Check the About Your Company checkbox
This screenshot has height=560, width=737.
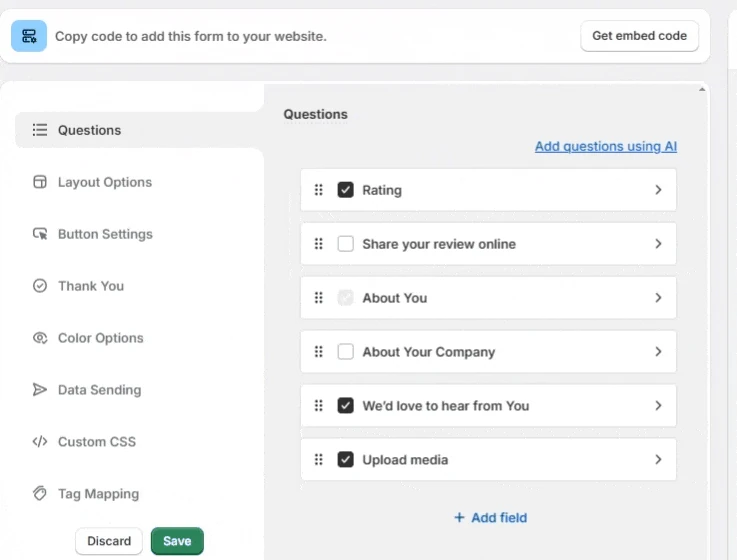[x=345, y=352]
